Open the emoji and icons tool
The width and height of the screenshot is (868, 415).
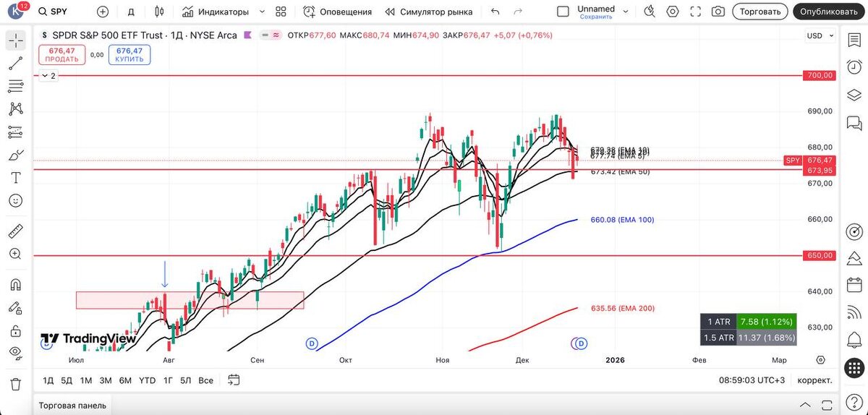tap(15, 201)
